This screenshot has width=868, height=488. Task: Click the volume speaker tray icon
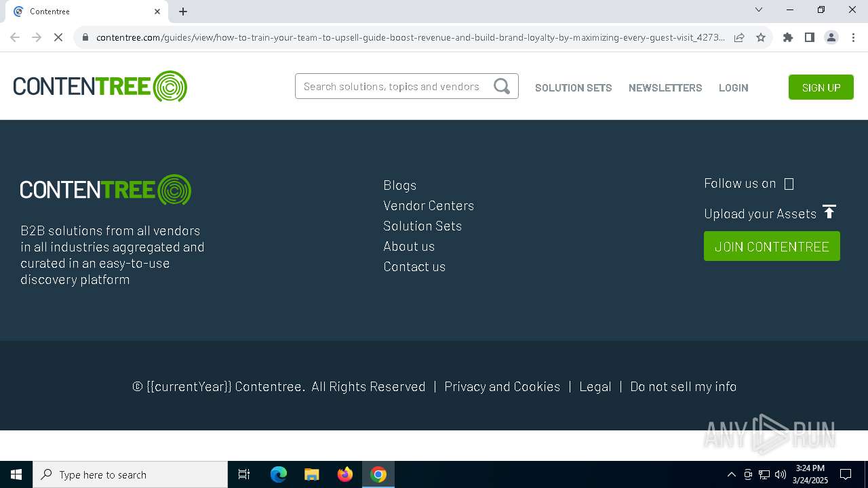tap(781, 474)
